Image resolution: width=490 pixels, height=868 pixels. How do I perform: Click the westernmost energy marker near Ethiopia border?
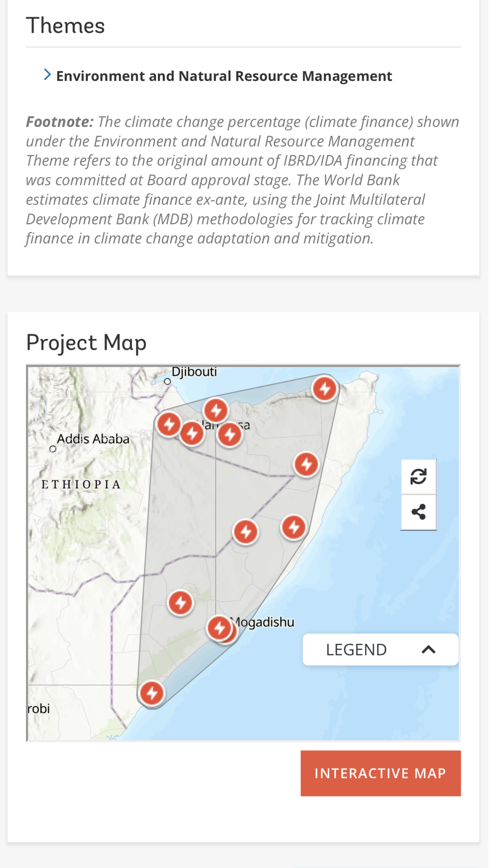tap(169, 424)
